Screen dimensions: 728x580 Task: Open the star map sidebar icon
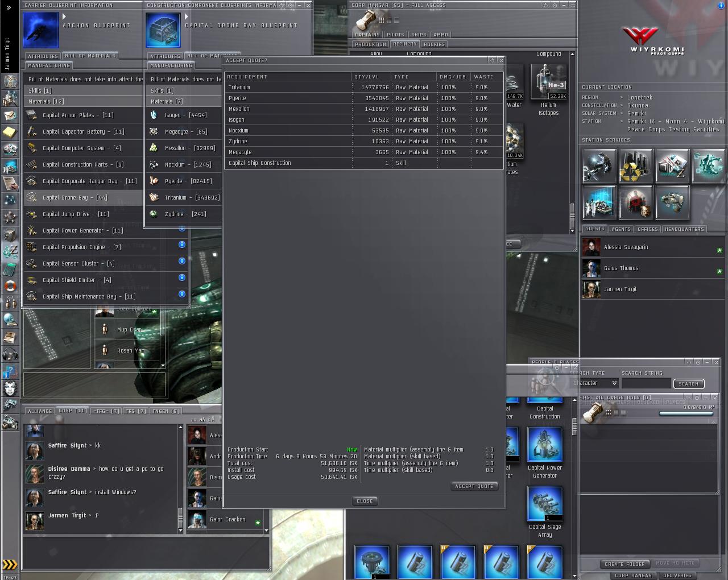coord(10,200)
